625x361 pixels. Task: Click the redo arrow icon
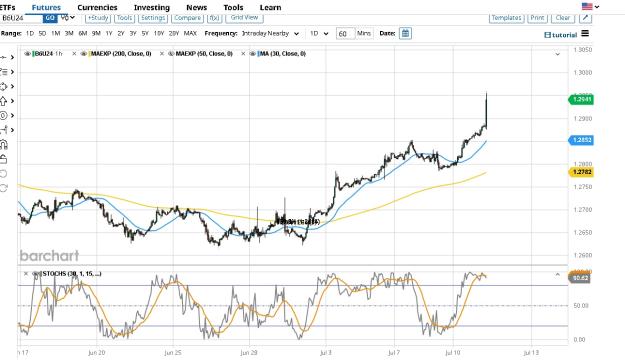(x=4, y=188)
